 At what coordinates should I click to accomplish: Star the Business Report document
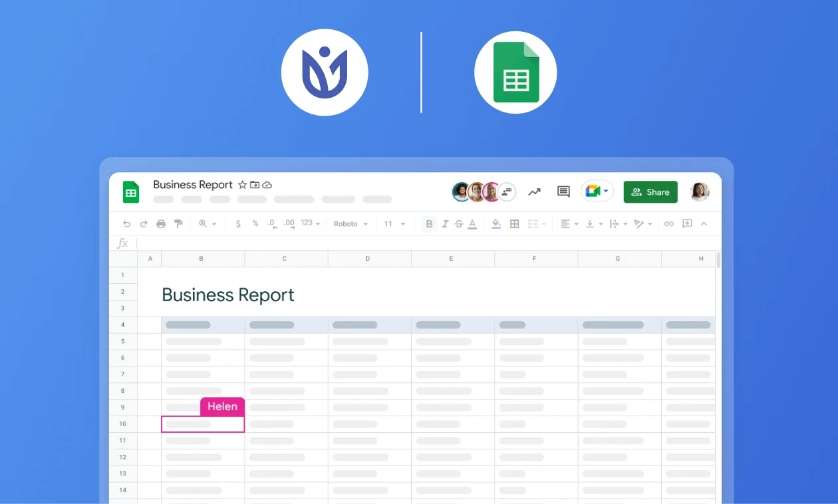coord(243,185)
